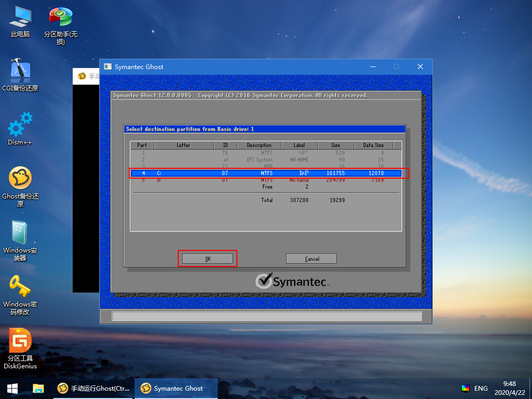The width and height of the screenshot is (532, 399).
Task: Minimize the Symantec Ghost window
Action: click(x=373, y=67)
